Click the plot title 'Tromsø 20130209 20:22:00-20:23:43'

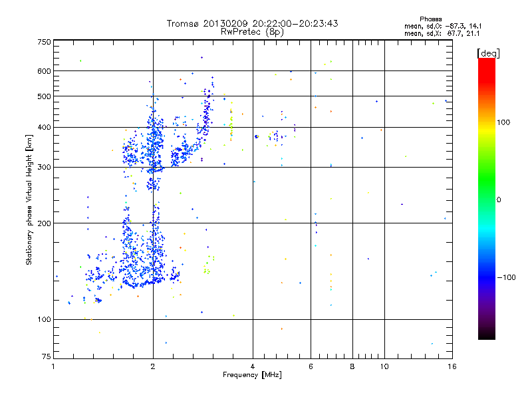tap(252, 23)
